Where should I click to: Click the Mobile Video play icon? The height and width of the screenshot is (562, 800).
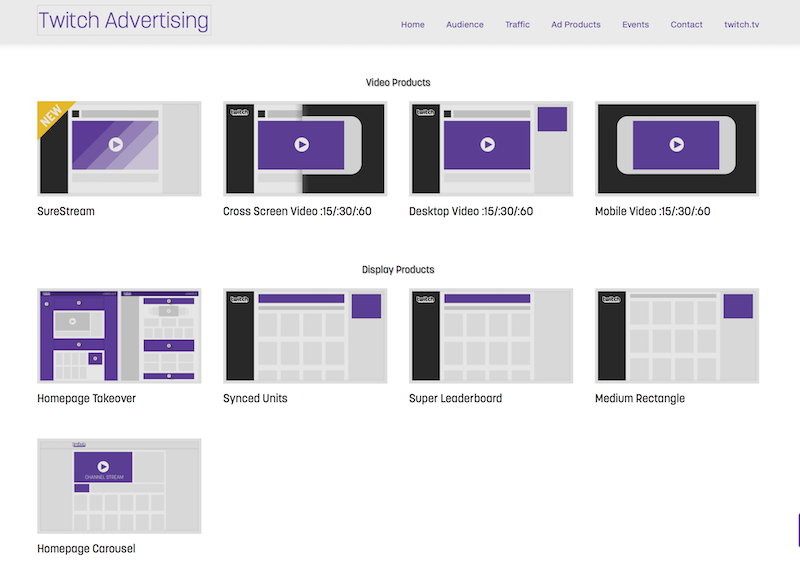click(x=677, y=144)
